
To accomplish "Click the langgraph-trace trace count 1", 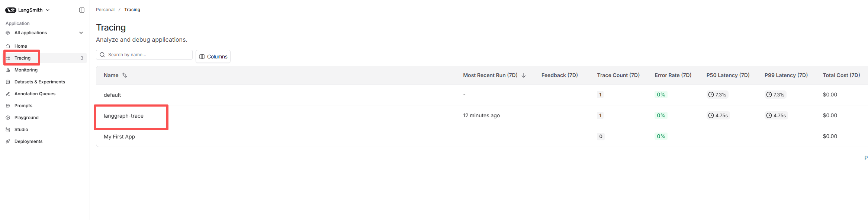I will click(x=600, y=115).
